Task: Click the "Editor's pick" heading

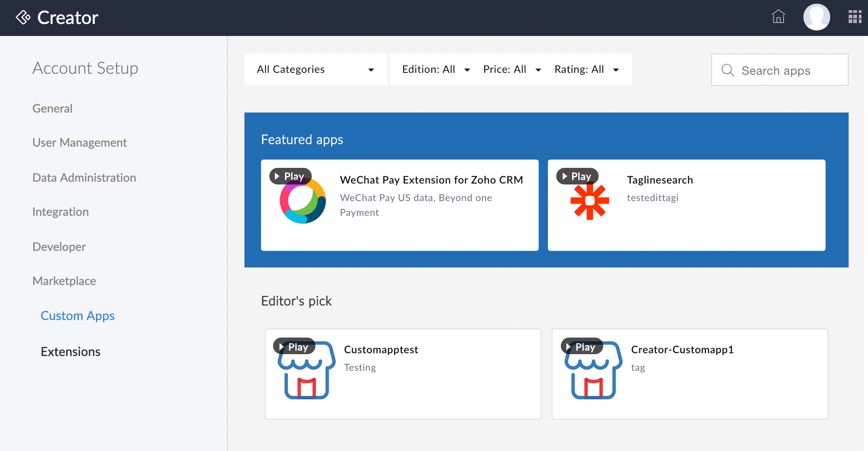Action: tap(297, 301)
